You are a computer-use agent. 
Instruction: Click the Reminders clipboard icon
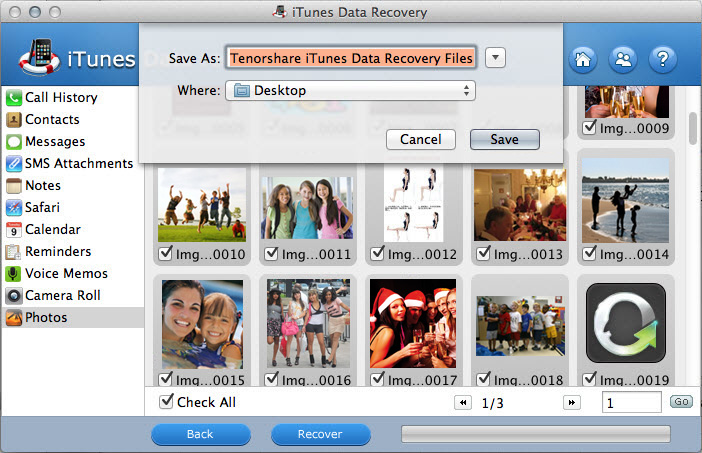pyautogui.click(x=14, y=252)
